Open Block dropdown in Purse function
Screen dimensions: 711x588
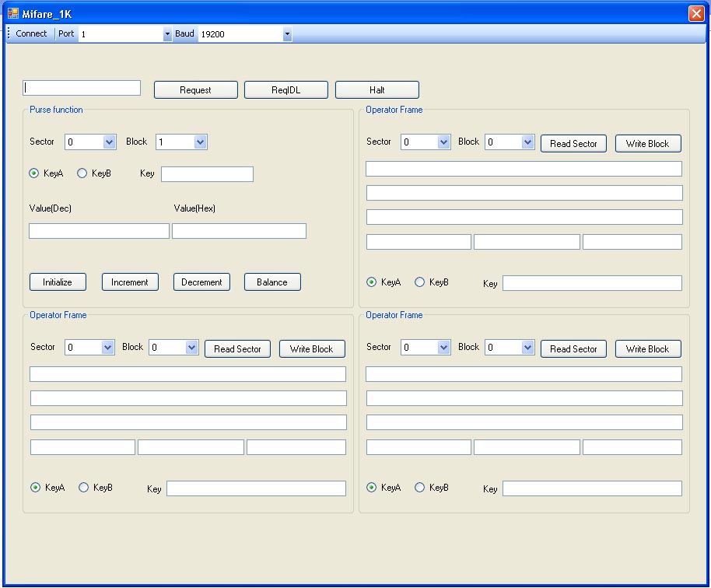[200, 142]
